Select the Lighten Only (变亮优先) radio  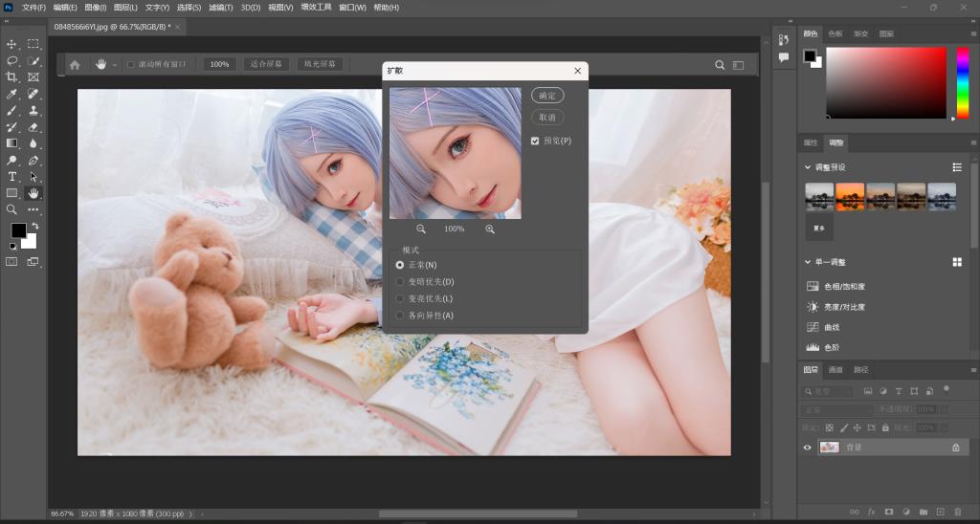tap(400, 298)
